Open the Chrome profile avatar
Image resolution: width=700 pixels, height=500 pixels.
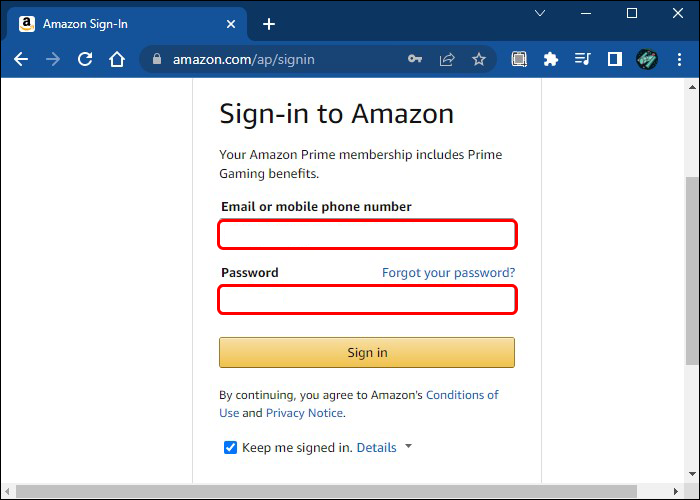[x=647, y=59]
